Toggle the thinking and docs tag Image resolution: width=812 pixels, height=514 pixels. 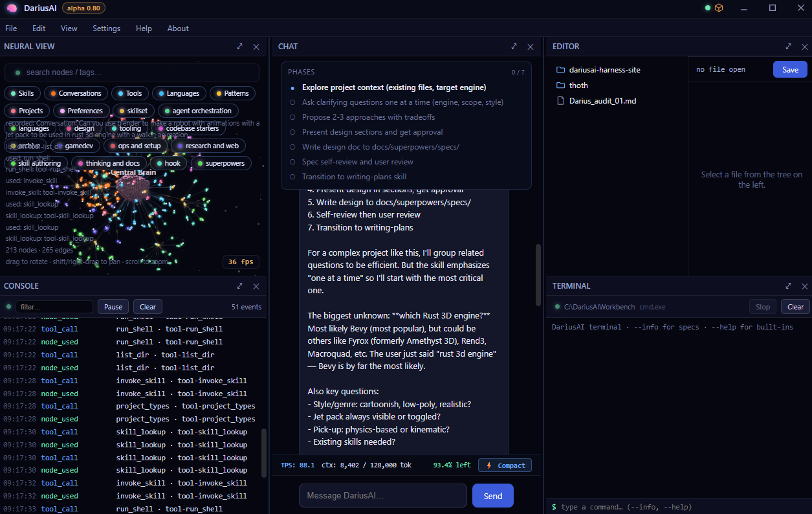109,163
